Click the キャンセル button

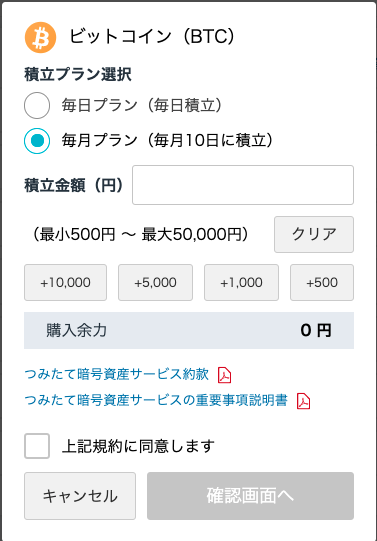[80, 496]
